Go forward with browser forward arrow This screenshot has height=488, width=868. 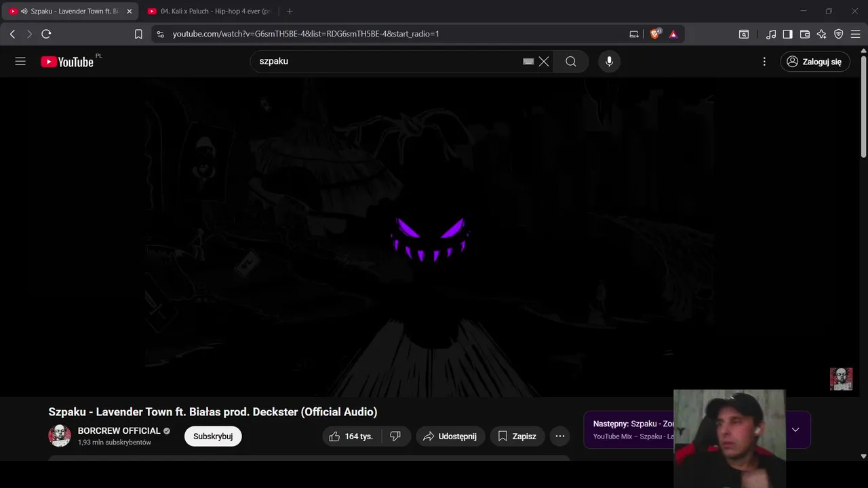(x=29, y=34)
